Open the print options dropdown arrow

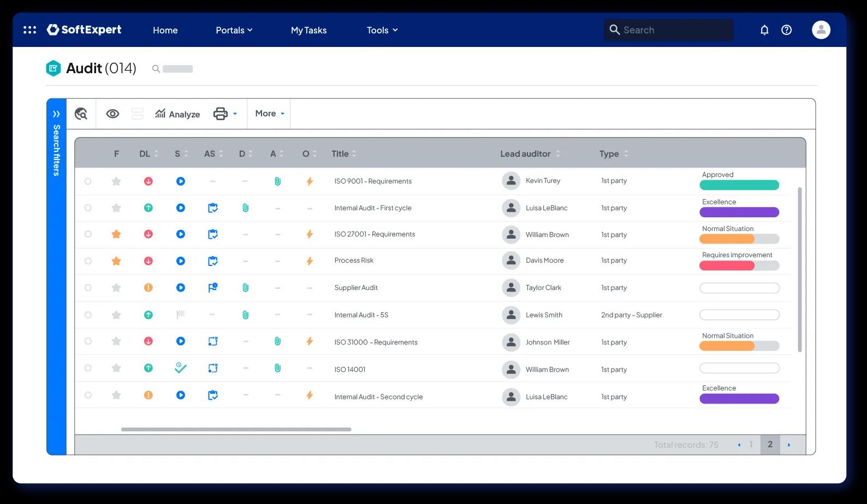click(x=235, y=114)
